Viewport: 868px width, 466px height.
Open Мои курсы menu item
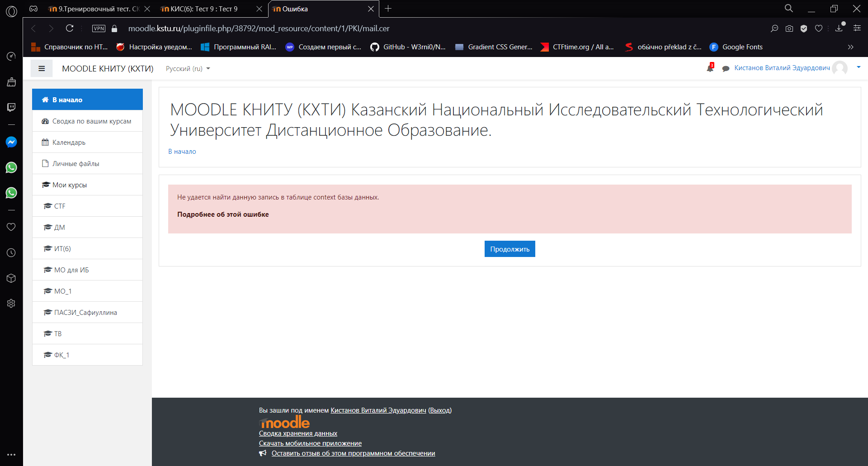coord(87,185)
